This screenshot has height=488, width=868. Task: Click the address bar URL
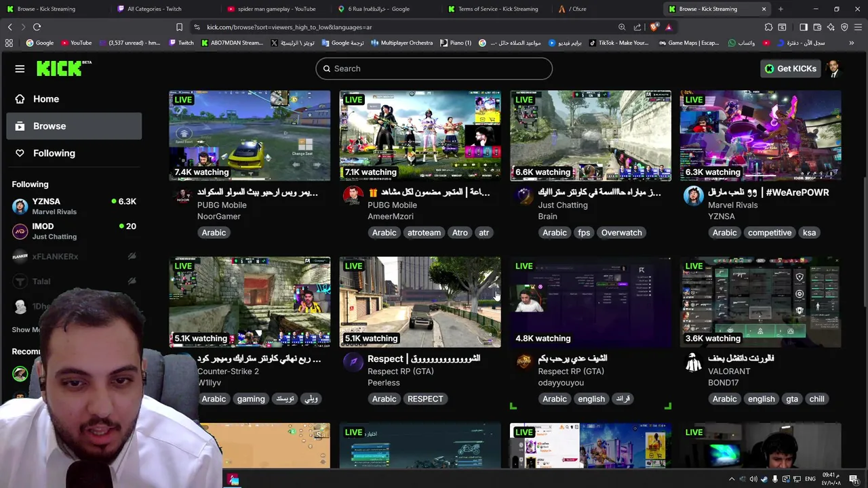pos(289,27)
